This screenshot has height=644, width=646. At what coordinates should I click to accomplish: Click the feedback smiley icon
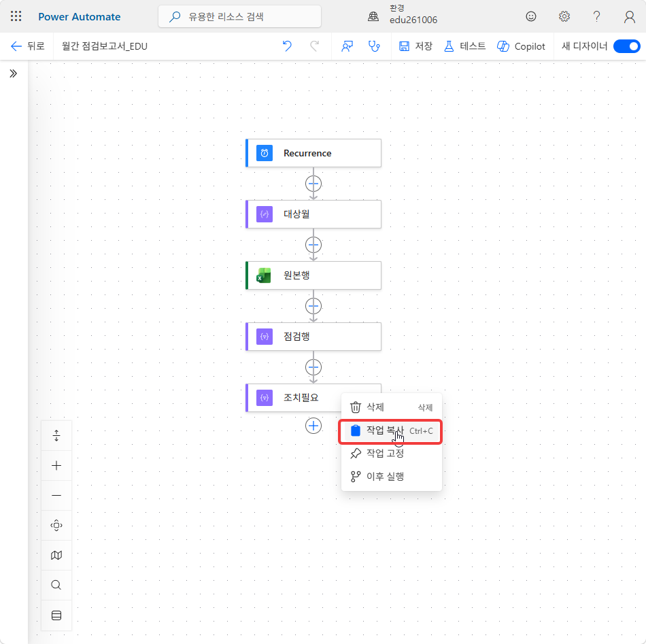pyautogui.click(x=531, y=16)
